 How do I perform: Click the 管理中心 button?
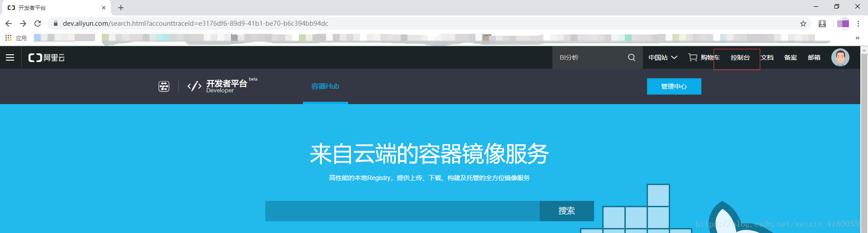674,86
